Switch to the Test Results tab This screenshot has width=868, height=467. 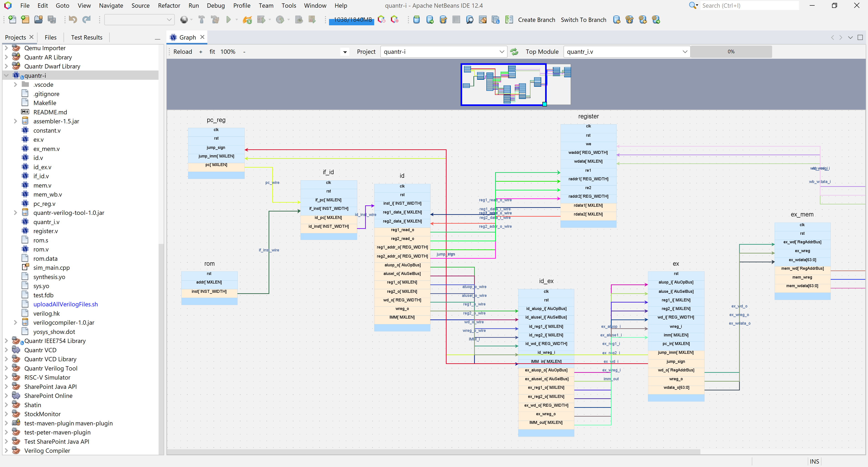(x=87, y=37)
